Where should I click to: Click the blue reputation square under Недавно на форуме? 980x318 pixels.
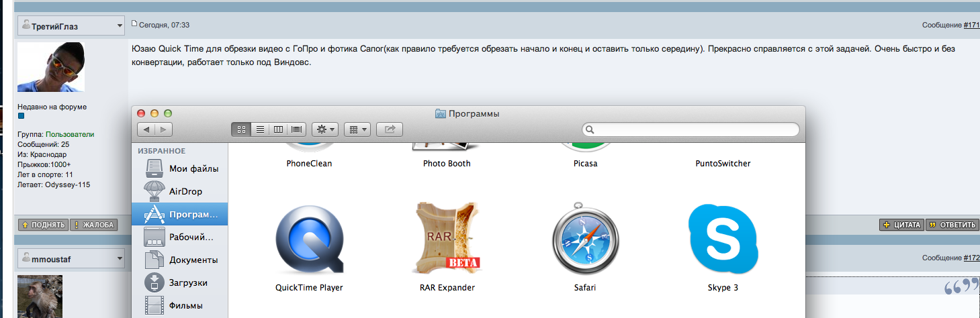coord(21,116)
